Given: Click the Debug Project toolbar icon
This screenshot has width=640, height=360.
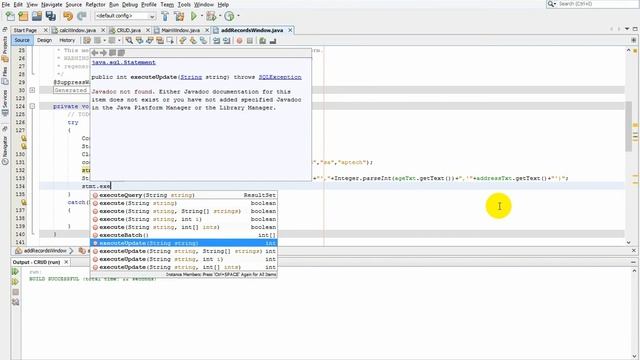Looking at the screenshot, I should click(211, 16).
